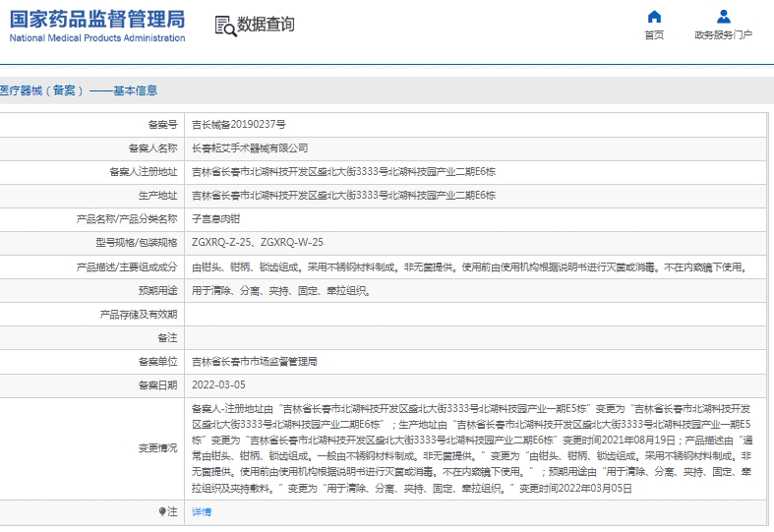Select model spec ZGXRQ-Z-25、ZGXRQ-W-25

(x=257, y=242)
